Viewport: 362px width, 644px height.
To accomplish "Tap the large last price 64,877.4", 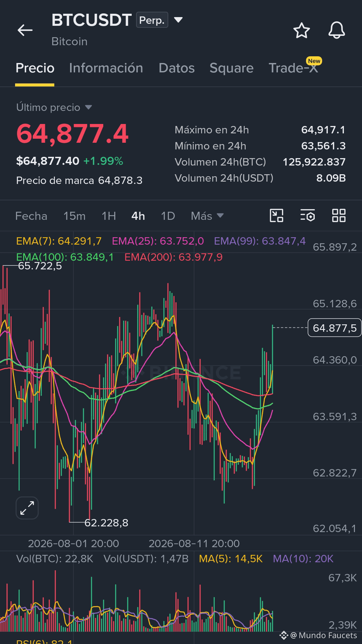I will click(x=72, y=134).
